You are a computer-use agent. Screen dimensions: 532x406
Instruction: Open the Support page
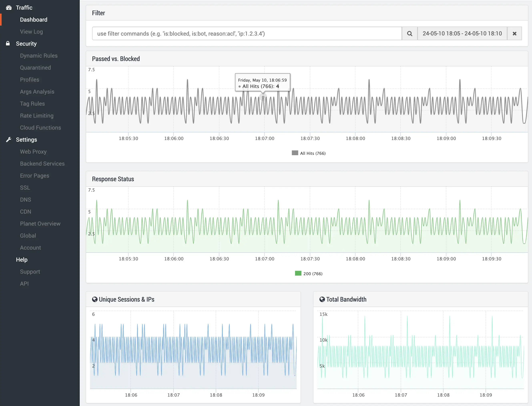click(x=30, y=272)
